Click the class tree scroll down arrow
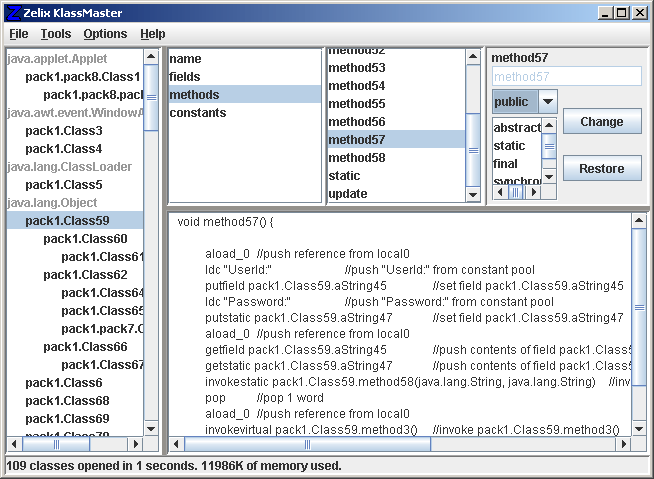 point(151,429)
